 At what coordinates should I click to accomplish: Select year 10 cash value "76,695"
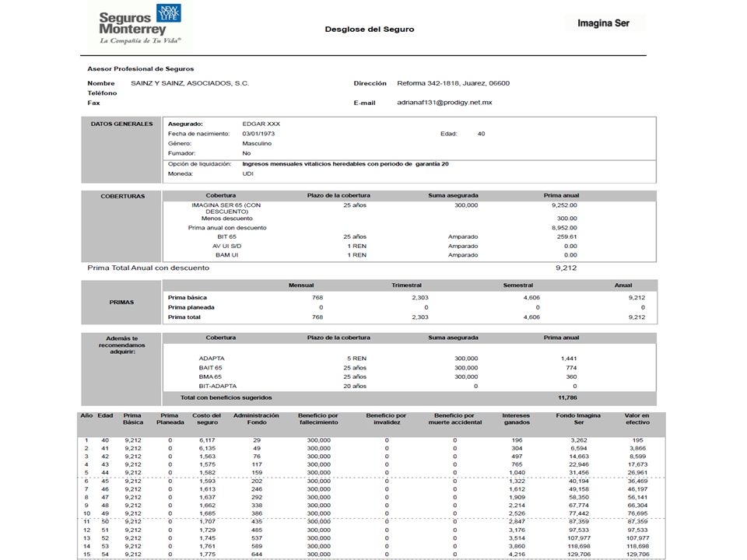(x=637, y=513)
